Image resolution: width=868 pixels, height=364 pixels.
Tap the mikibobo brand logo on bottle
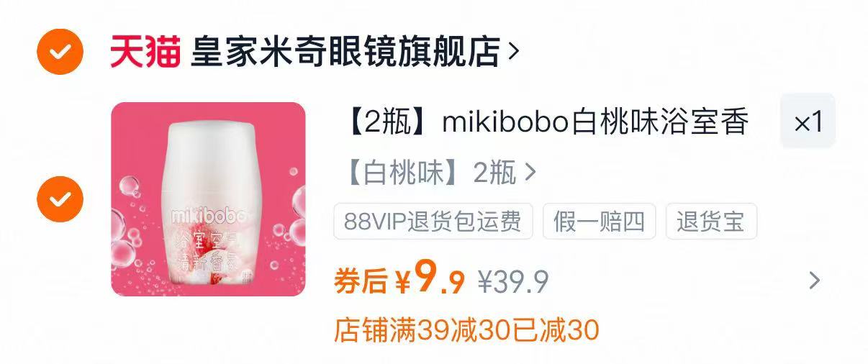[x=209, y=214]
